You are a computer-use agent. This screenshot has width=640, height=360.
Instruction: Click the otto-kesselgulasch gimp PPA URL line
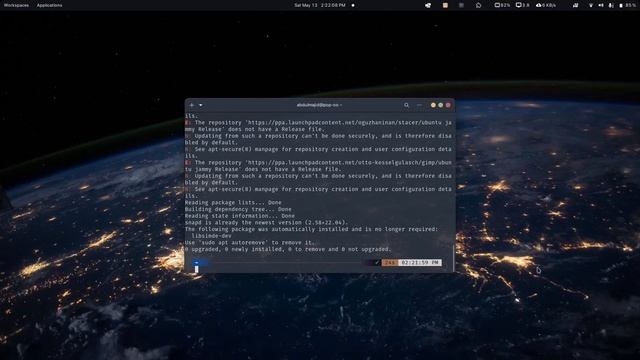click(x=318, y=162)
